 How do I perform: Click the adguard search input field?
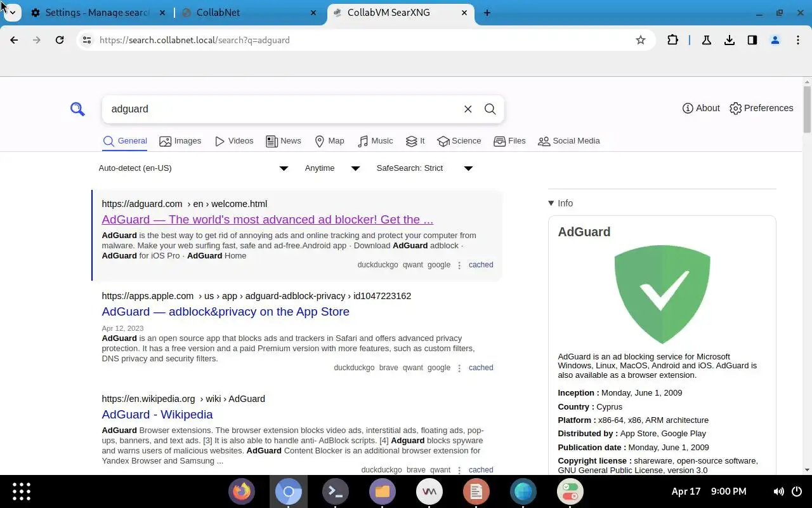tap(282, 109)
